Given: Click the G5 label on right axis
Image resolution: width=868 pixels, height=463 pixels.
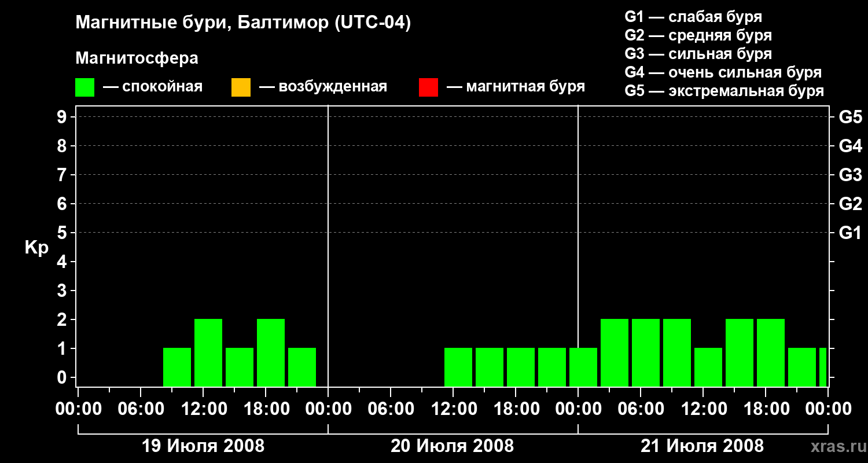Looking at the screenshot, I should point(850,117).
